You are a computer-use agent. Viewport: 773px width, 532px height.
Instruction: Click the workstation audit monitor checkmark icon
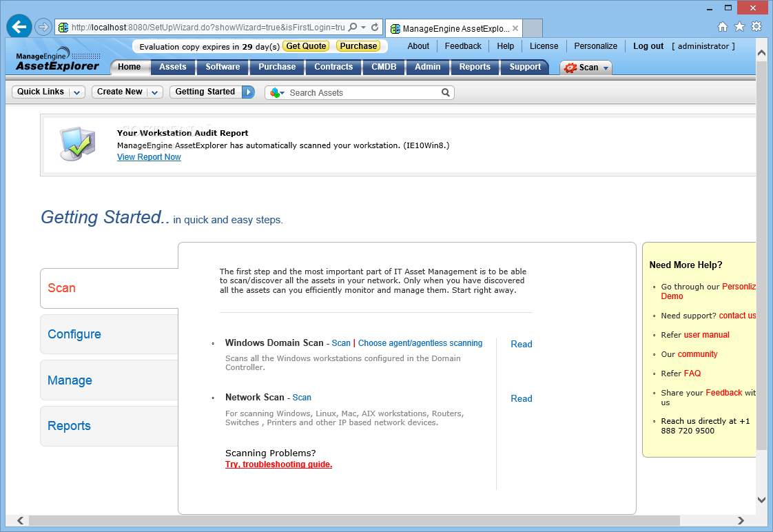(77, 143)
